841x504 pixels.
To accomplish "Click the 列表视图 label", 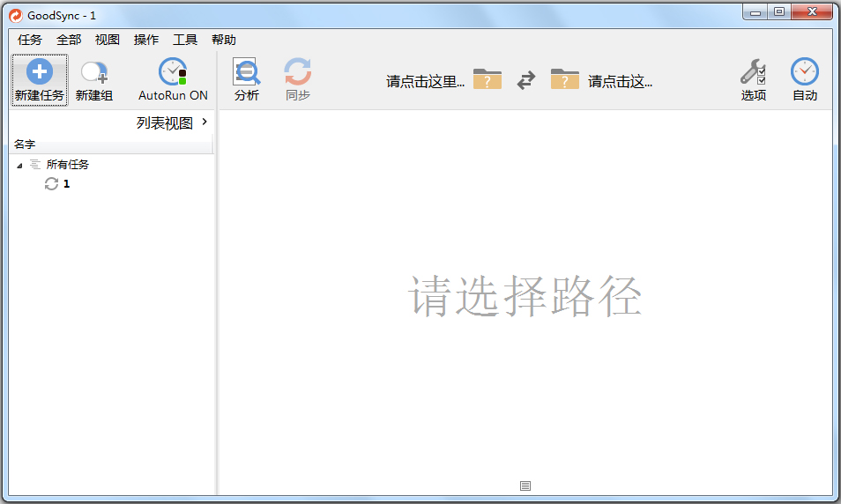I will pyautogui.click(x=165, y=122).
